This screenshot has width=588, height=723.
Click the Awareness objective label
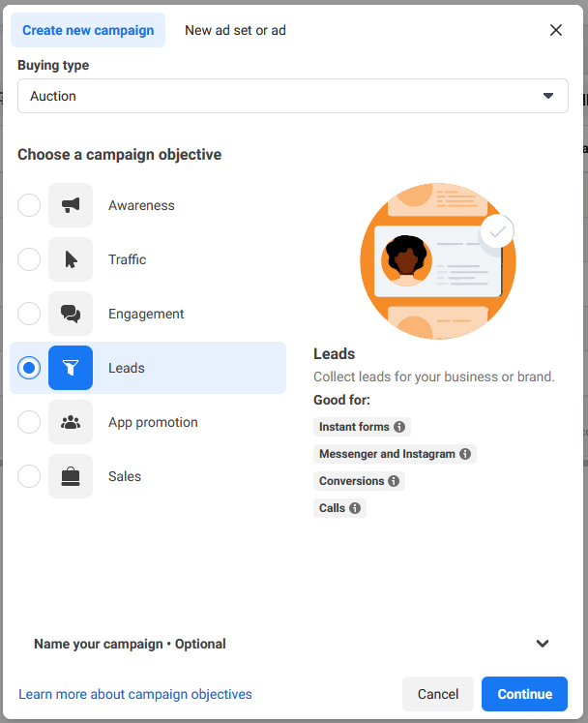click(x=141, y=205)
